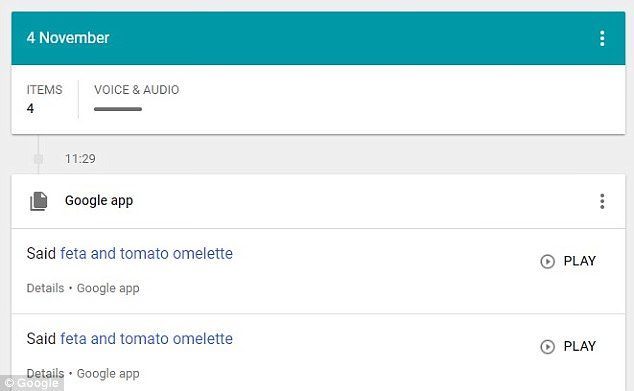634x391 pixels.
Task: Click the Google app card title
Action: [x=99, y=201]
